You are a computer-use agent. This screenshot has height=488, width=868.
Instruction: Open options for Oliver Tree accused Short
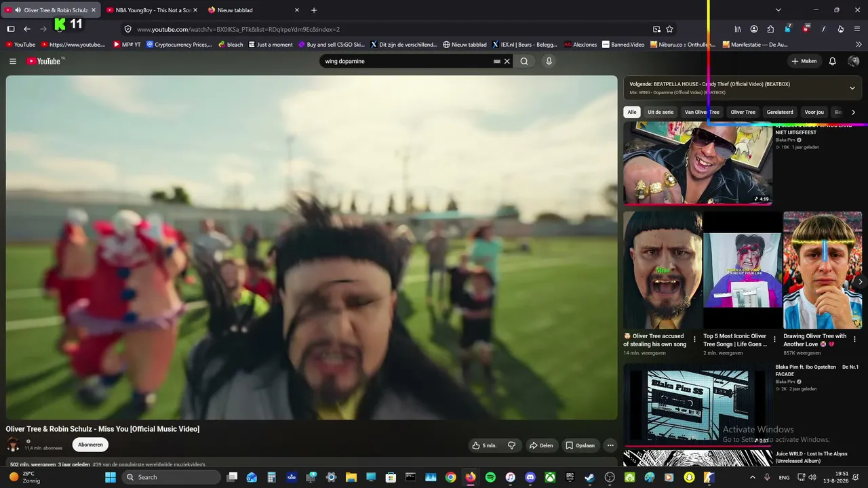pos(694,340)
